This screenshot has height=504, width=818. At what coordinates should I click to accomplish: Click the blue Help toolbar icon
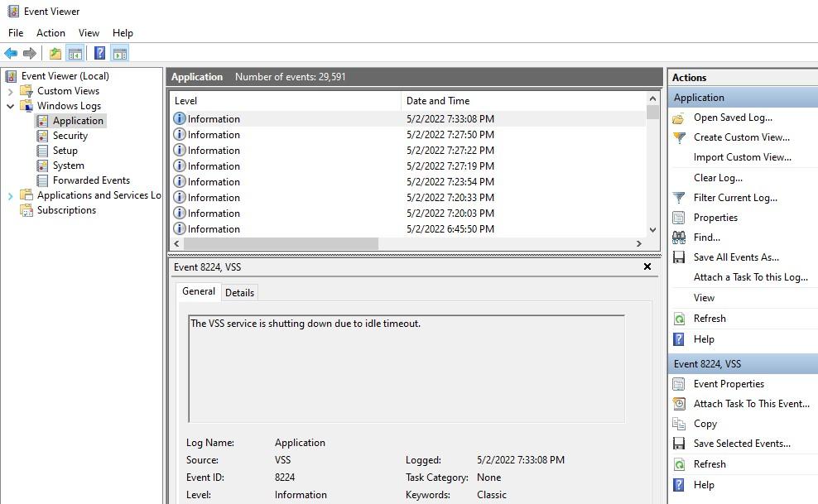tap(99, 53)
